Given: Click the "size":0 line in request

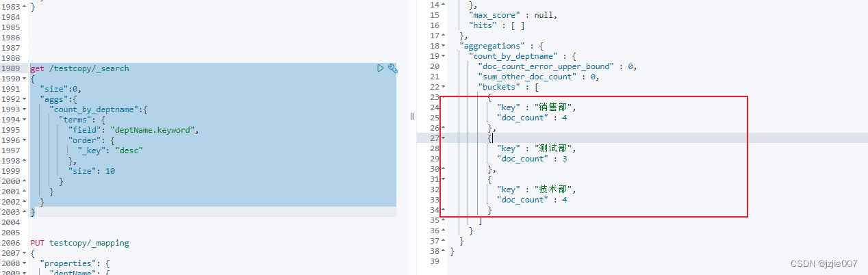Looking at the screenshot, I should 61,89.
